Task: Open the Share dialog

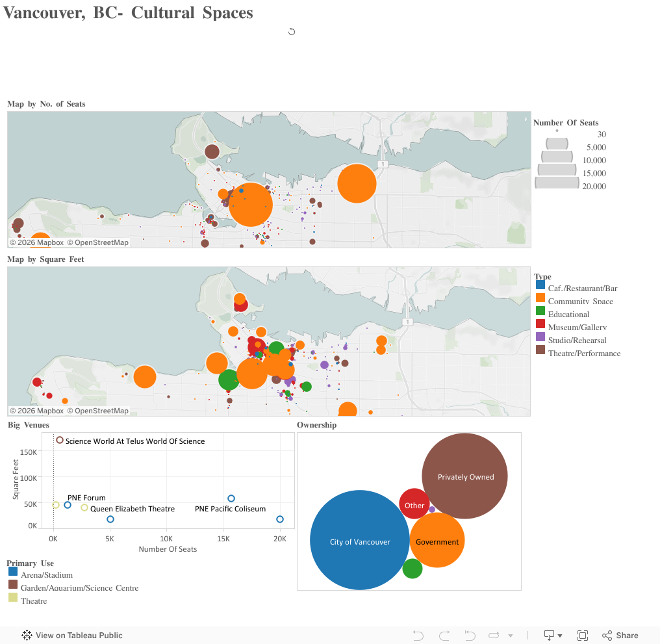Action: coord(620,636)
